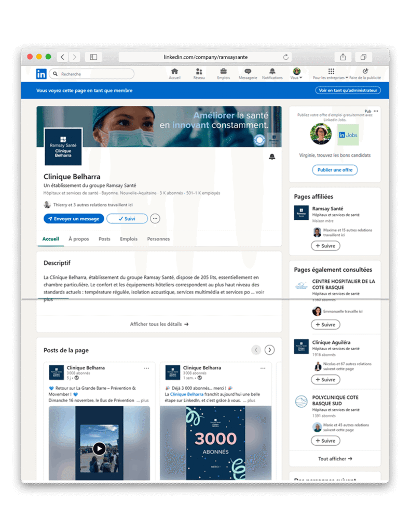The height and width of the screenshot is (532, 410).
Task: Click the LinkedIn logo icon
Action: pos(41,74)
